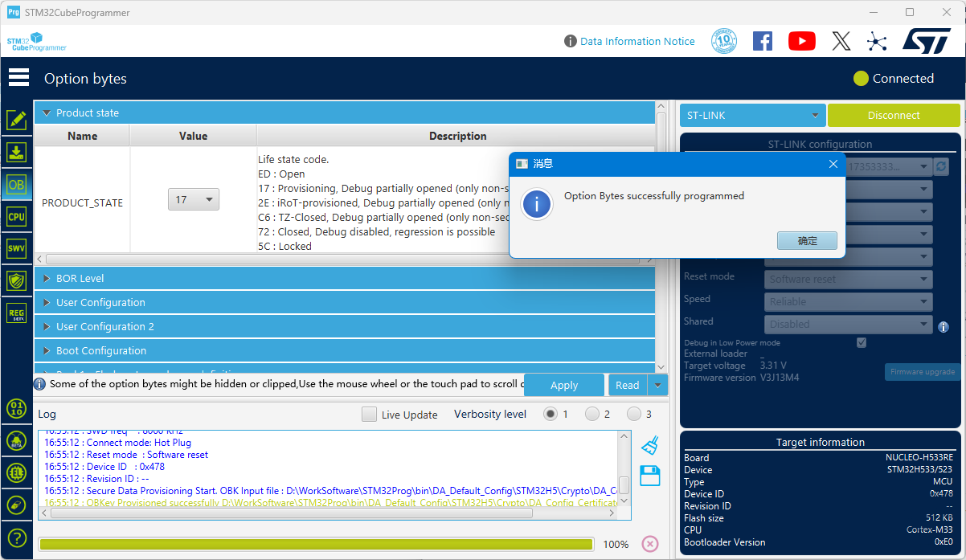Select the OB option bytes sidebar icon
The width and height of the screenshot is (966, 560).
coord(16,184)
